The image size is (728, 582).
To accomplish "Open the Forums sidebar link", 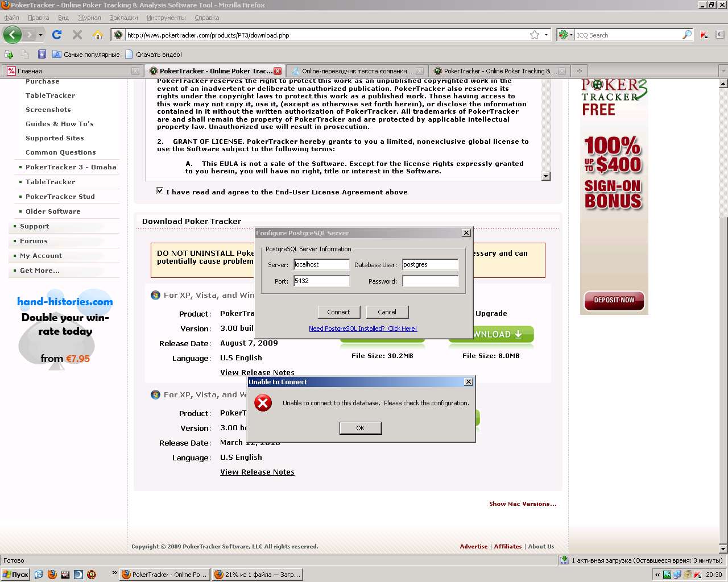I will 34,241.
